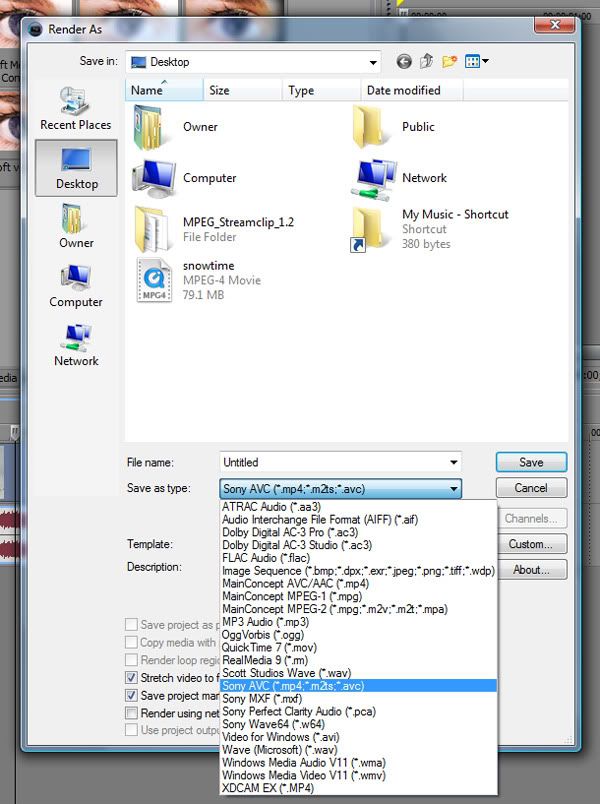Select Desktop in the places sidebar

coord(76,168)
